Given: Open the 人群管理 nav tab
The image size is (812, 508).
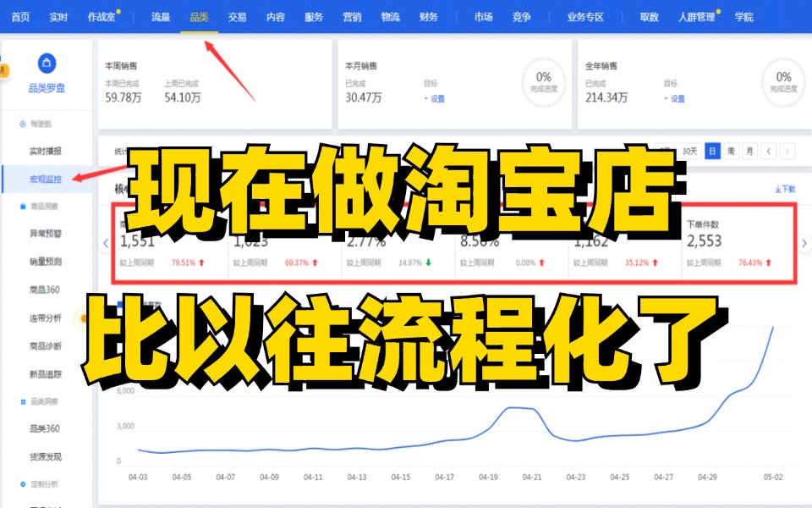Looking at the screenshot, I should tap(696, 17).
